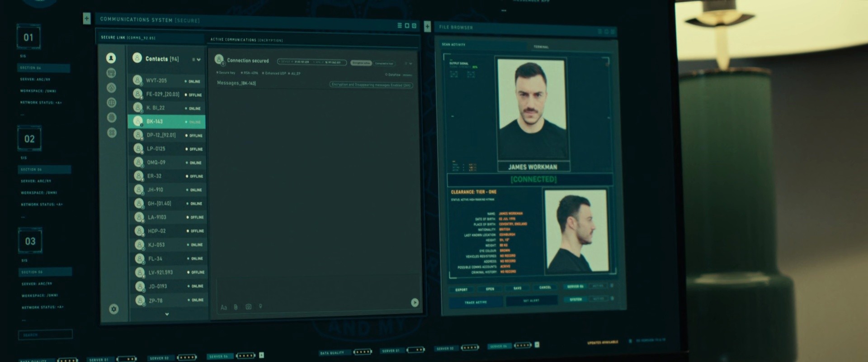Send the message with the arrow button

tap(415, 302)
